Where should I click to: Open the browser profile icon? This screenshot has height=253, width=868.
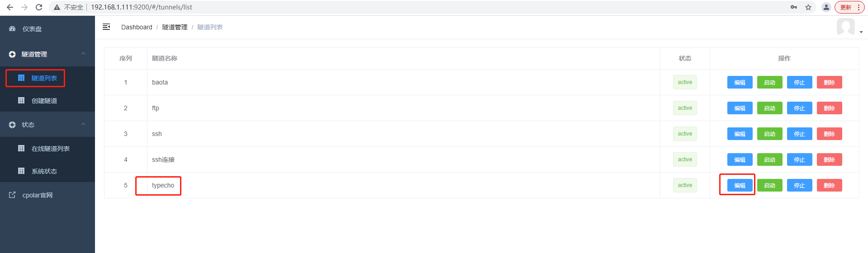tap(826, 7)
